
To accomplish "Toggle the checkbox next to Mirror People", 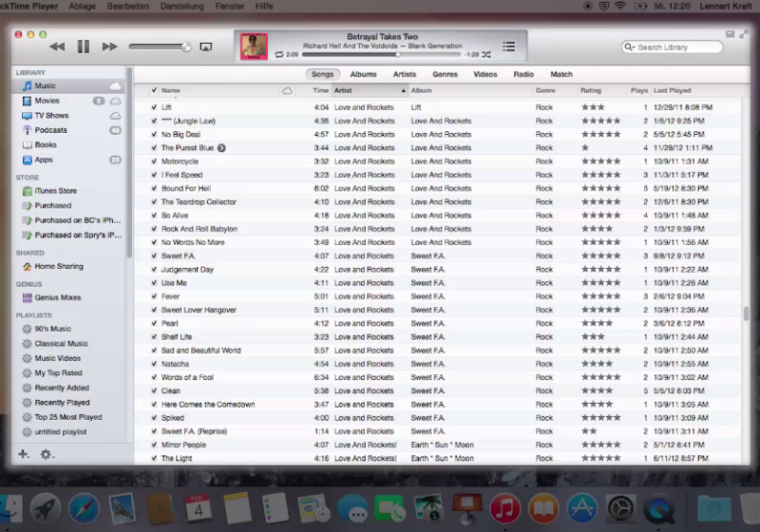I will [154, 445].
